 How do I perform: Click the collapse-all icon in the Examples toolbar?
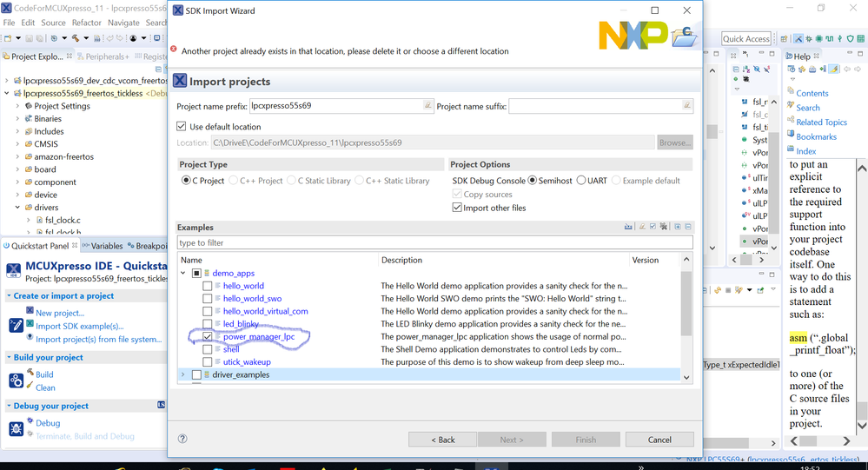pyautogui.click(x=688, y=227)
